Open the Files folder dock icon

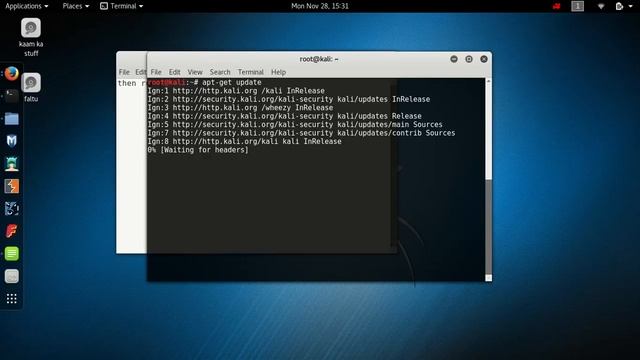[x=11, y=119]
